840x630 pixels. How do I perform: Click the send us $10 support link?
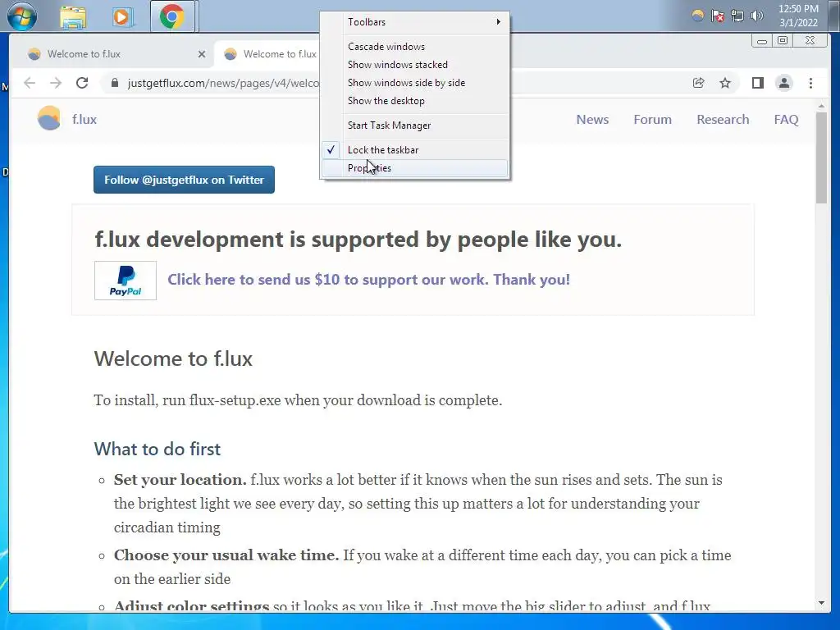(368, 280)
